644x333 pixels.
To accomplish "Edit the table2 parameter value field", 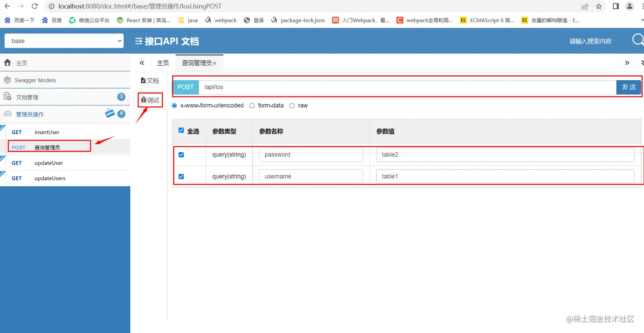I will [x=505, y=155].
